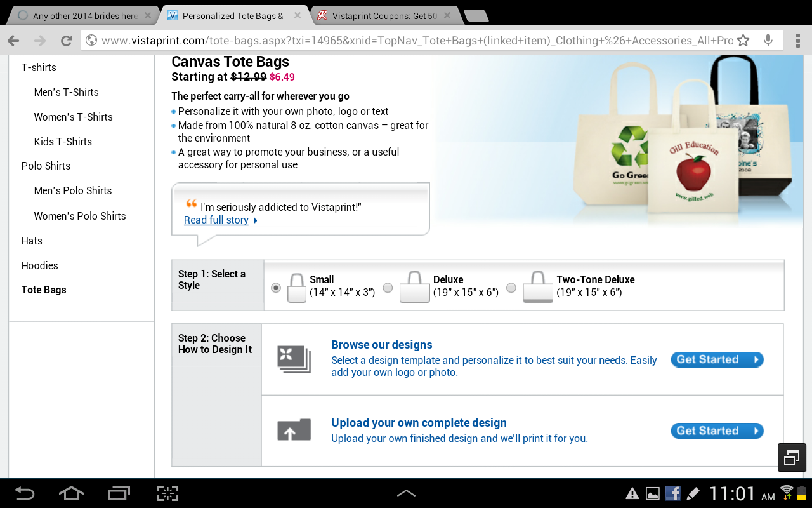Go back with the browser back arrow
This screenshot has width=812, height=508.
click(x=13, y=41)
